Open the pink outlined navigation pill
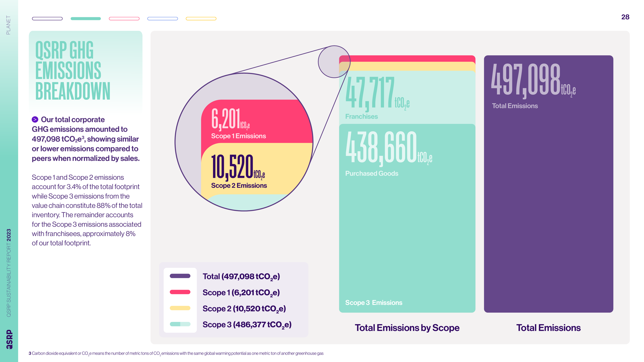Screen dimensions: 644x362 click(x=124, y=19)
